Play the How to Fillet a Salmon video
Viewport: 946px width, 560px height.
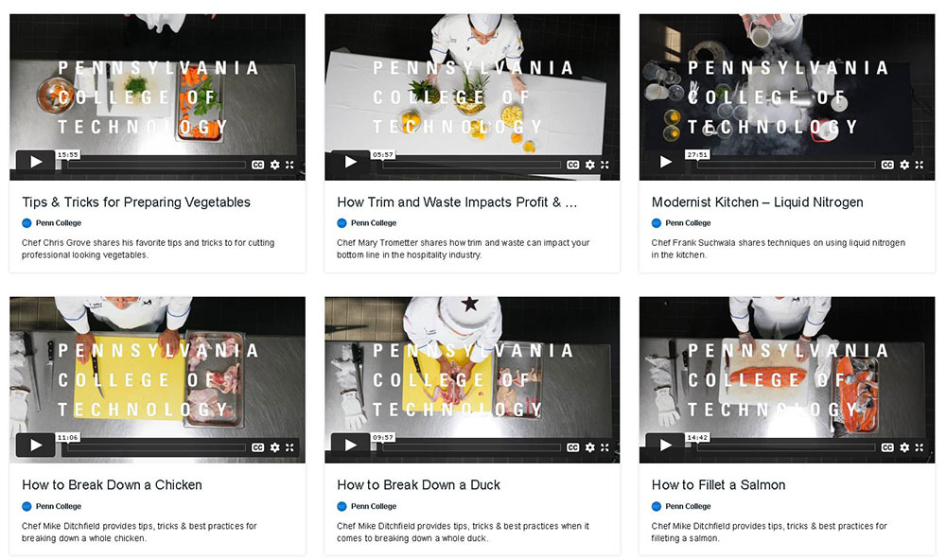[665, 446]
